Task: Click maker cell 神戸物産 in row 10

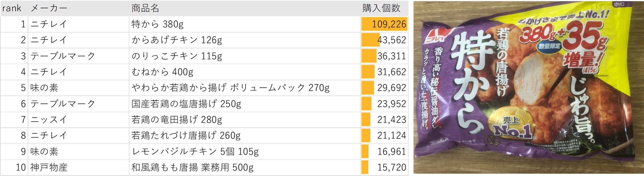Action: click(49, 167)
